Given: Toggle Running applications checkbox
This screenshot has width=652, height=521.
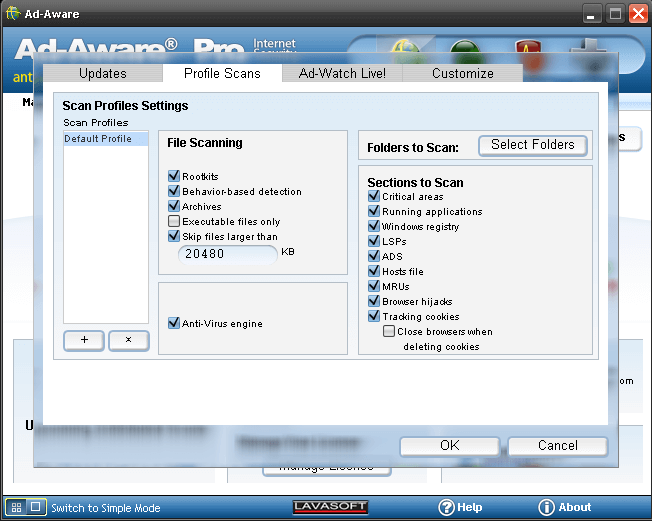Looking at the screenshot, I should (374, 211).
